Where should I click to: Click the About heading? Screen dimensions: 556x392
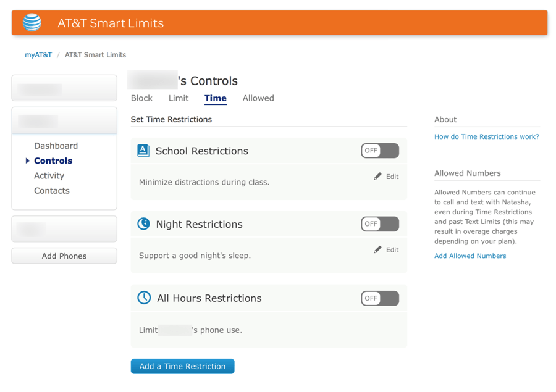445,119
